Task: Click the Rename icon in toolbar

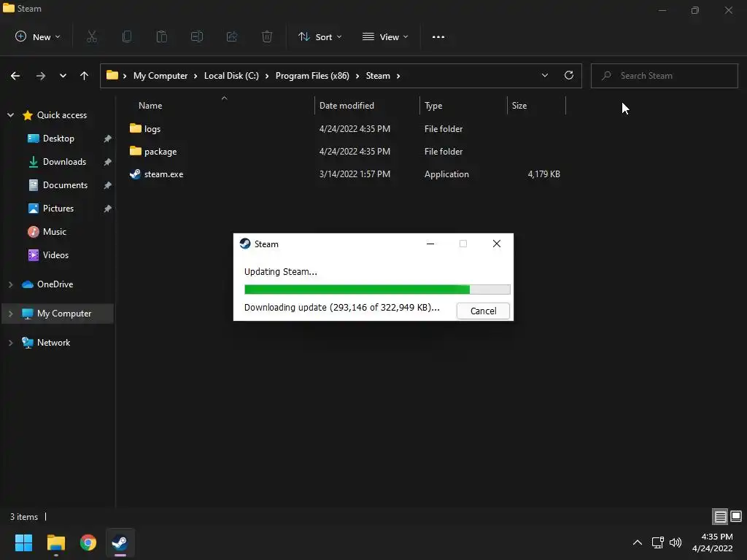Action: click(197, 36)
